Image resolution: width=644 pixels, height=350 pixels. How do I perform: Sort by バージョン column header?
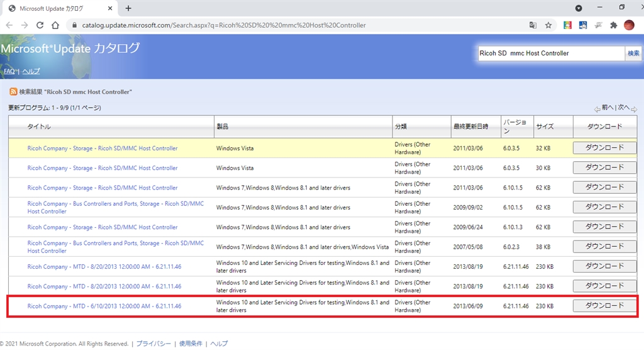click(x=514, y=127)
